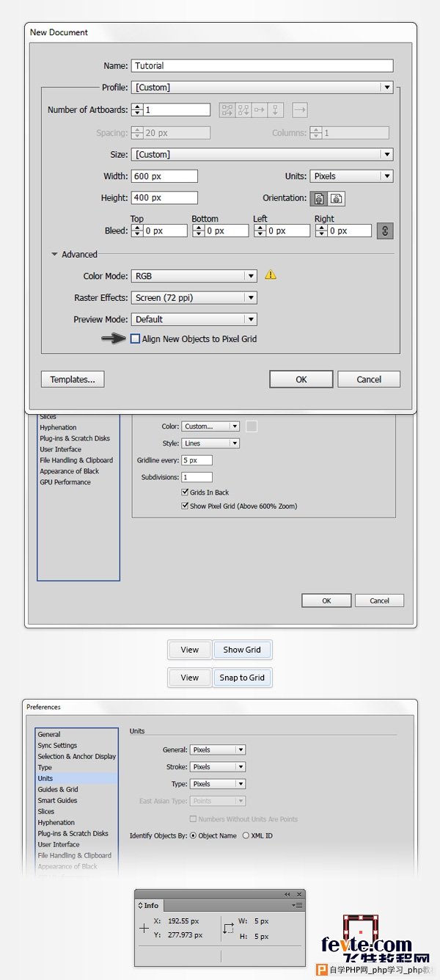The image size is (440, 980).
Task: Select the Arrange by Row artboard icon
Action: tap(260, 110)
